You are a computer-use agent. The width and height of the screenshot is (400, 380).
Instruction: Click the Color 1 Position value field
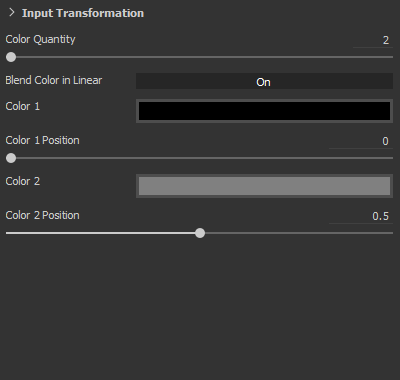point(361,141)
